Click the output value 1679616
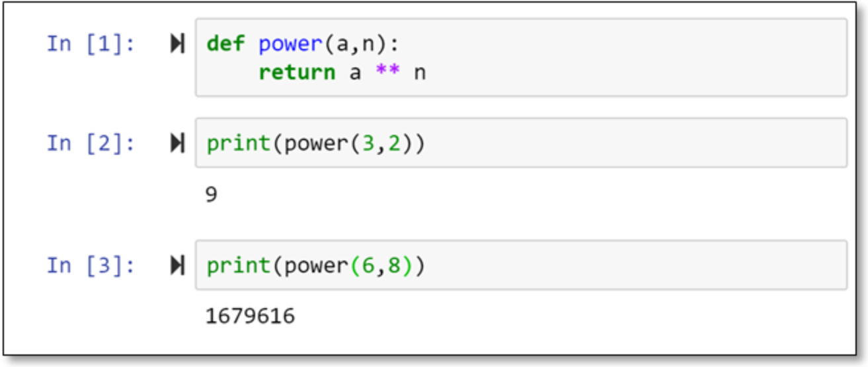This screenshot has height=367, width=868. (251, 317)
